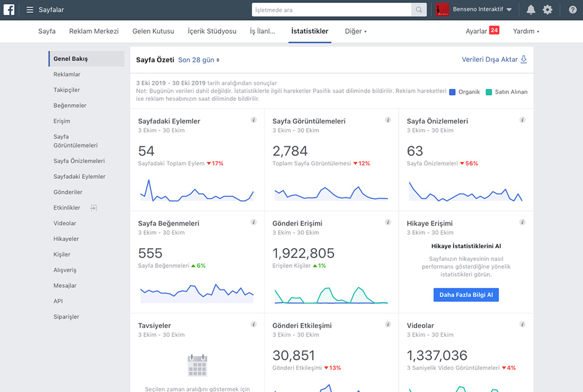The width and height of the screenshot is (583, 392).
Task: Click info icon on Sayfa Beğenmeleri card
Action: coord(253,222)
